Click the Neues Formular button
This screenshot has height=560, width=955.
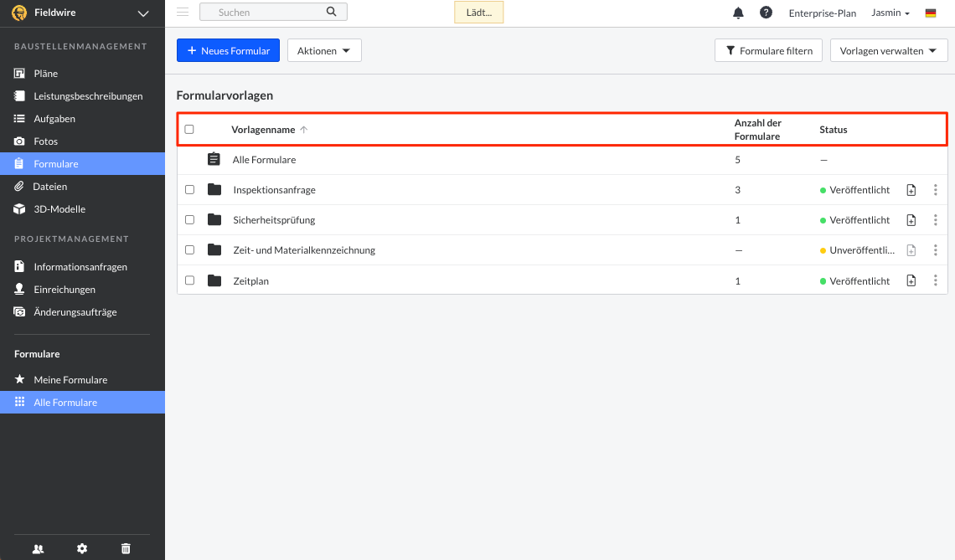click(228, 51)
